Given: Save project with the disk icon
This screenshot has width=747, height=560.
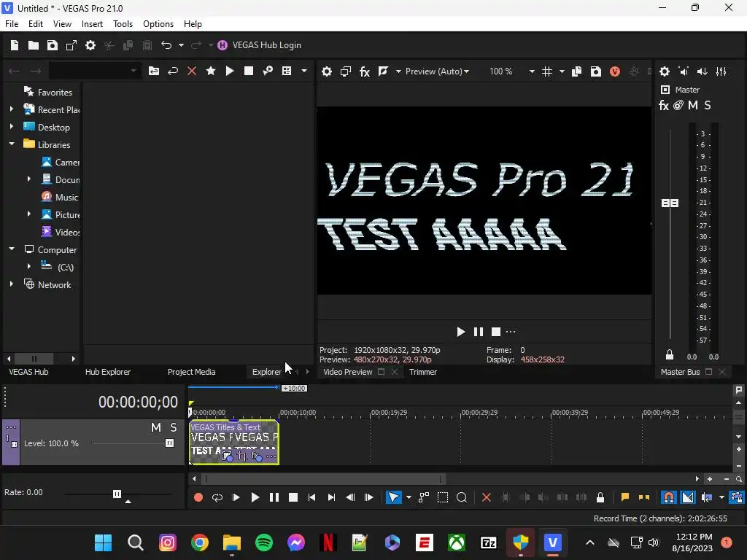Looking at the screenshot, I should click(x=53, y=45).
